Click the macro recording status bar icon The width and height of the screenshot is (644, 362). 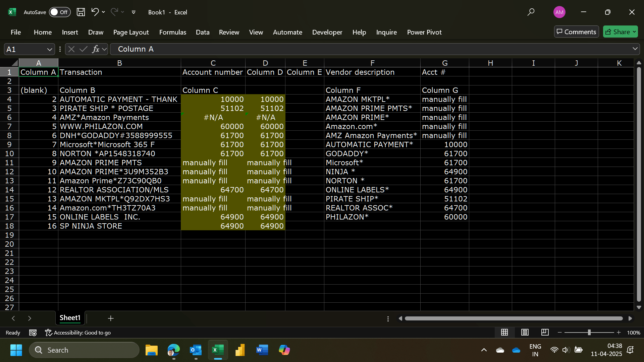click(x=33, y=333)
